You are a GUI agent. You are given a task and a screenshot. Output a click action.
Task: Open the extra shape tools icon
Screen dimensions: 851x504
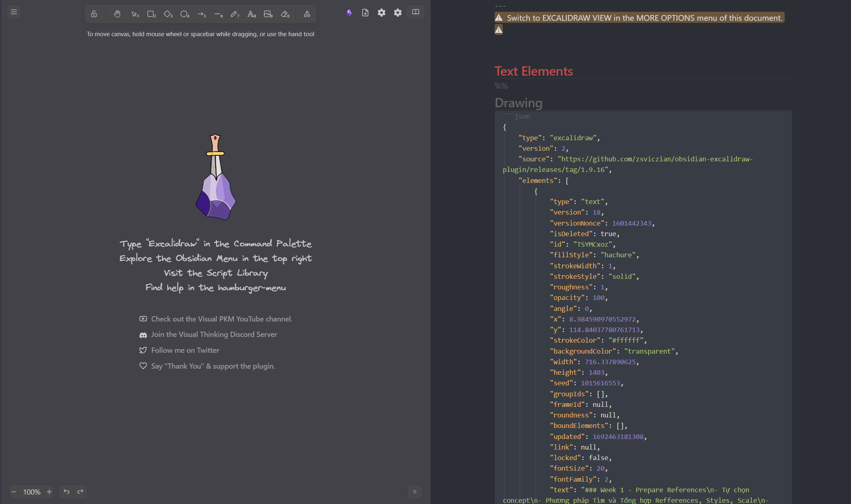coord(306,13)
